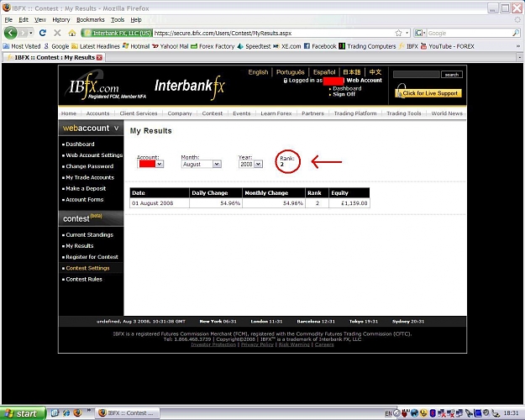Close the IBFX Contest tab

pos(99,58)
